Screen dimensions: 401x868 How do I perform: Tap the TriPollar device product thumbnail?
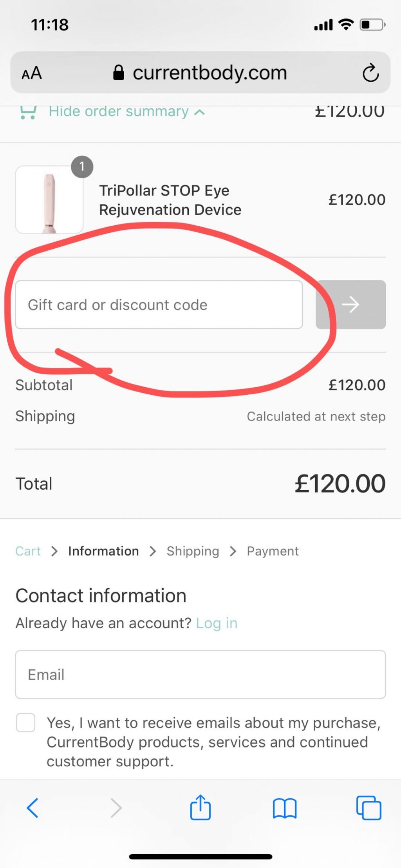point(49,200)
